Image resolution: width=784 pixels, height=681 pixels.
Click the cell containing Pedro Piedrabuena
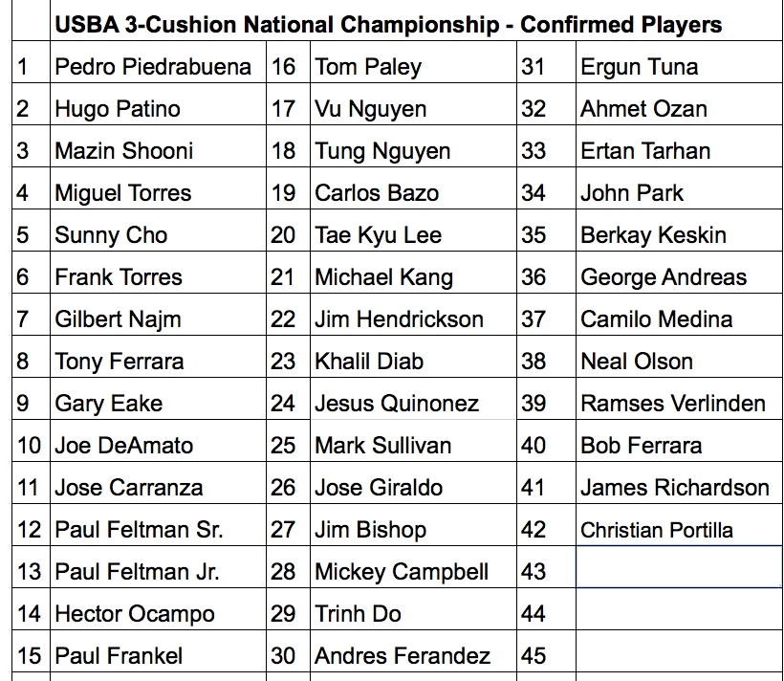tap(158, 62)
